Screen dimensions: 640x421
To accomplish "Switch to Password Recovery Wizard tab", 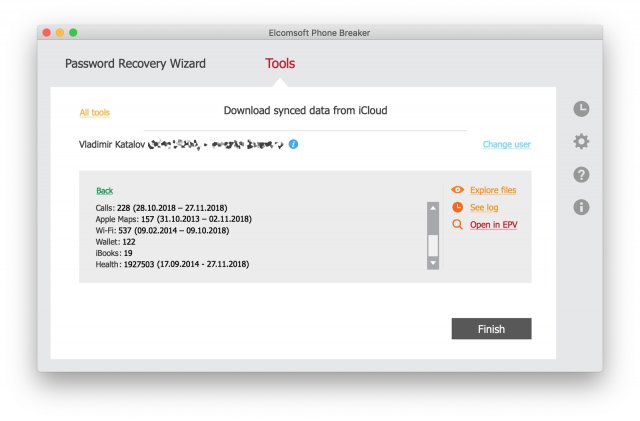I will tap(135, 64).
